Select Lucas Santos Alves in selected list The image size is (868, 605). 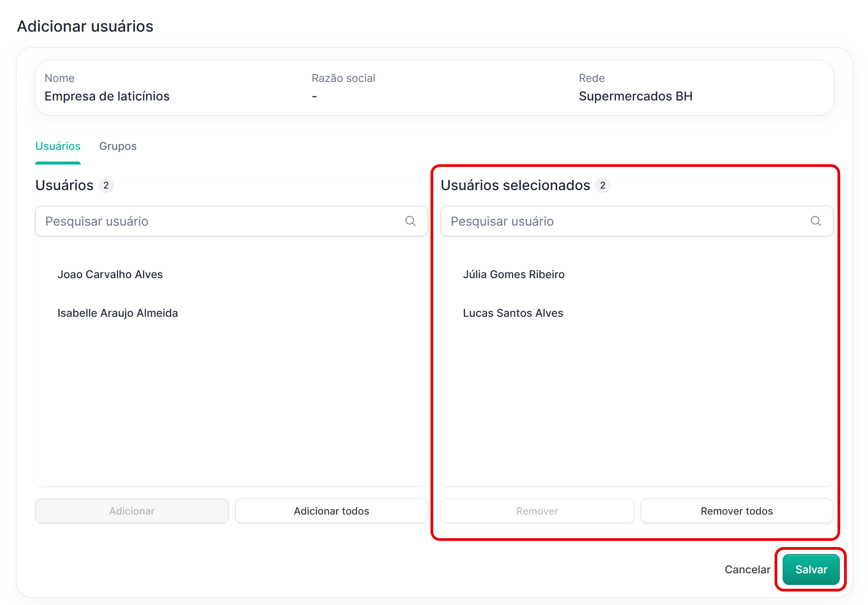[513, 313]
